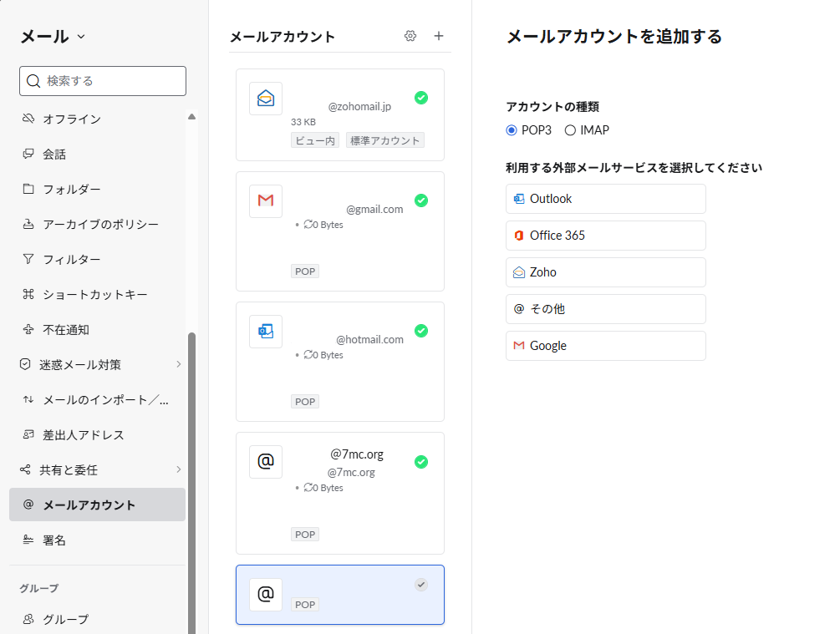
Task: Click the 7mc.org account @ icon
Action: pyautogui.click(x=266, y=462)
